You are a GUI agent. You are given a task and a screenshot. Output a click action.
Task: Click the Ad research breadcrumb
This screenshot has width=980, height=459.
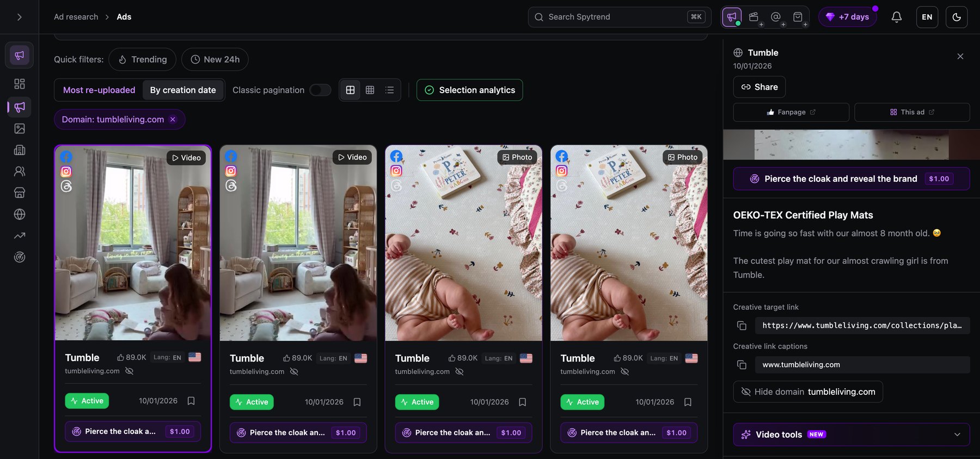[x=76, y=17]
